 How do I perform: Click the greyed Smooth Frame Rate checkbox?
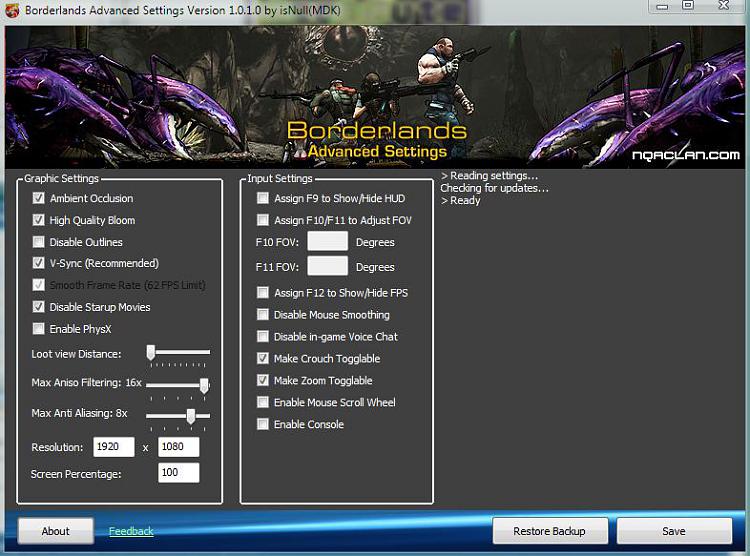38,285
